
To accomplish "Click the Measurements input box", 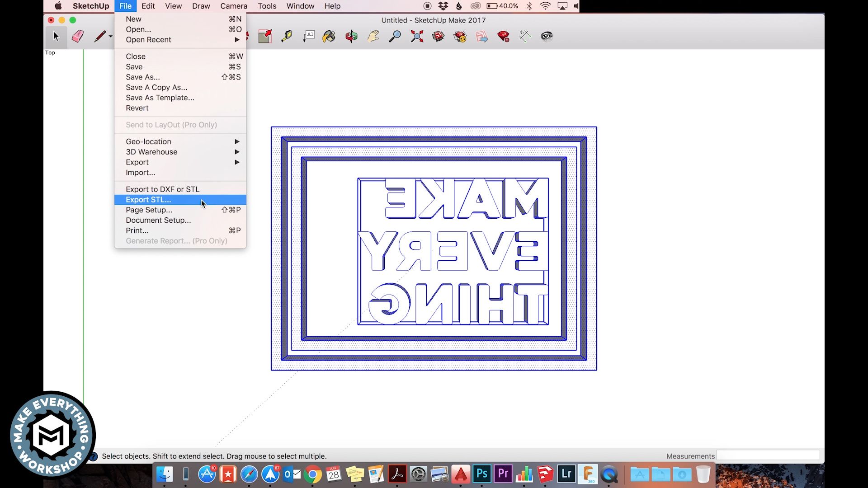I will pyautogui.click(x=768, y=455).
